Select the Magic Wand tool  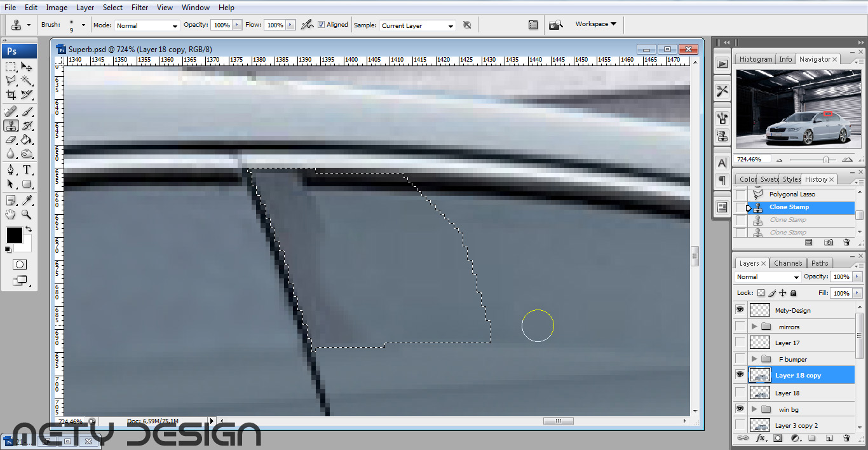point(27,81)
